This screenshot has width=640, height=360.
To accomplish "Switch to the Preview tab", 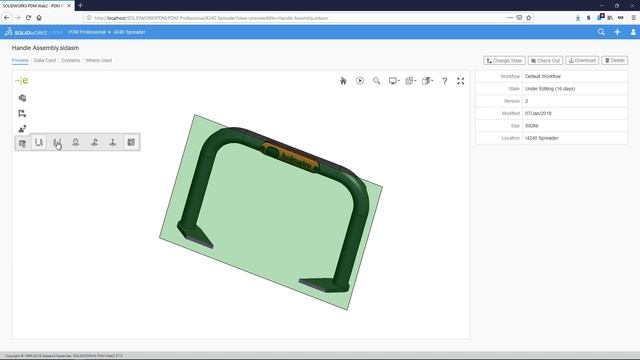I will (20, 60).
